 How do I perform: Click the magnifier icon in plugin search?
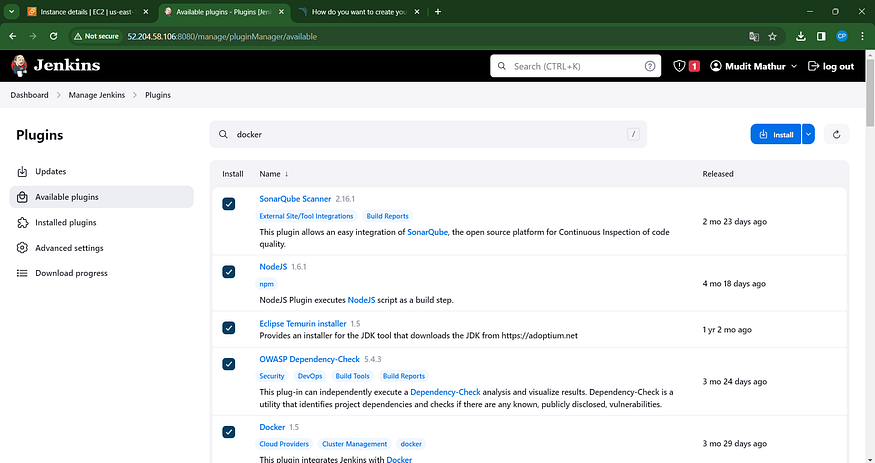tap(223, 134)
